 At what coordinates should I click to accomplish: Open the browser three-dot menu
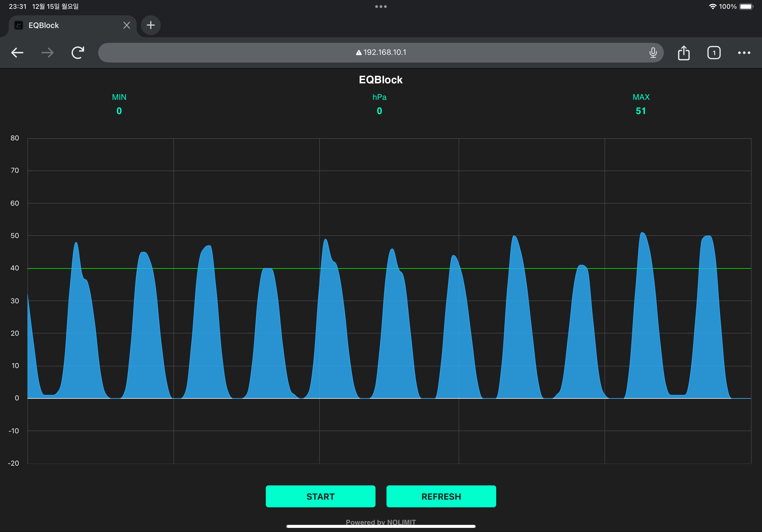tap(744, 53)
